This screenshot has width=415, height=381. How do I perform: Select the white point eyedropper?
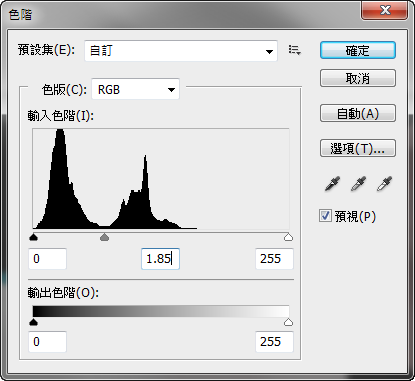384,183
